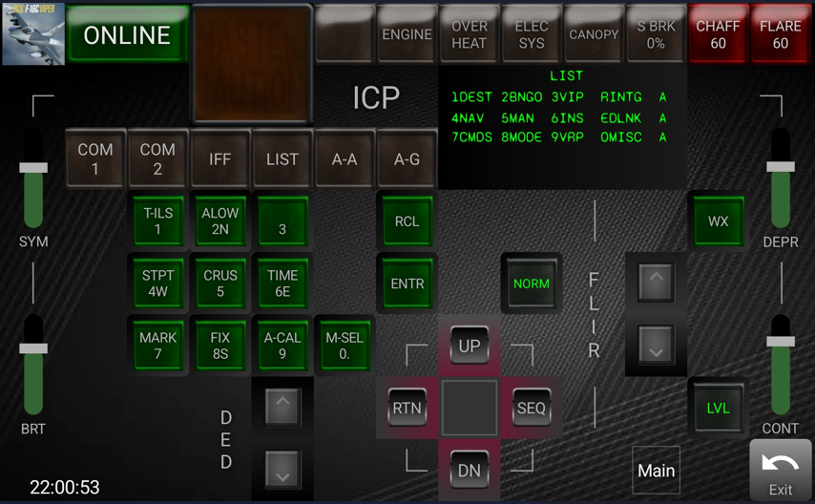Dispense CHAFF 60 countermeasure
815x504 pixels.
[x=718, y=35]
